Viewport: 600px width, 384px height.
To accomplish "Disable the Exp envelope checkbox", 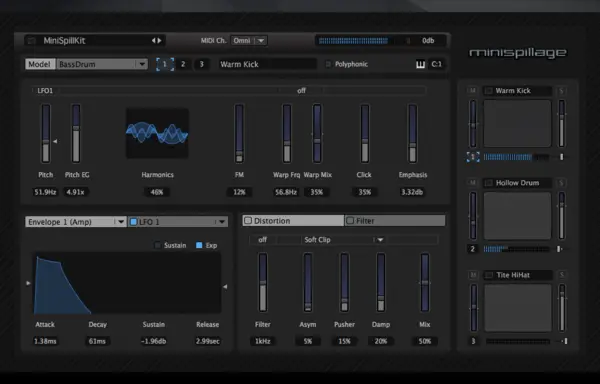I will pyautogui.click(x=199, y=245).
